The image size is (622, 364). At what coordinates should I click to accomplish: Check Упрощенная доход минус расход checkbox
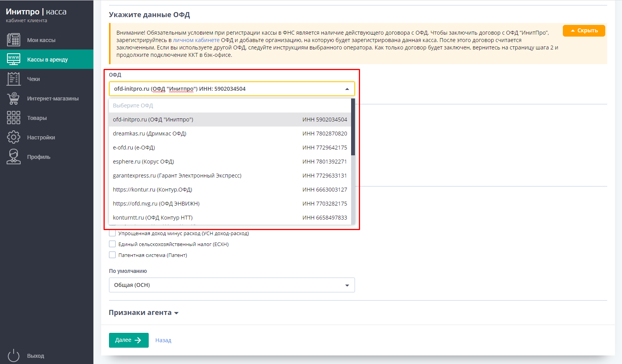click(x=112, y=233)
